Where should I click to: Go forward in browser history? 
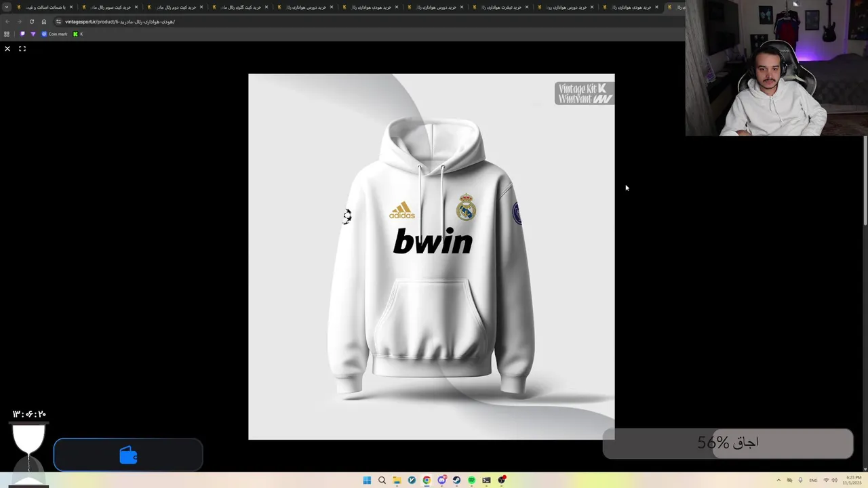click(19, 22)
